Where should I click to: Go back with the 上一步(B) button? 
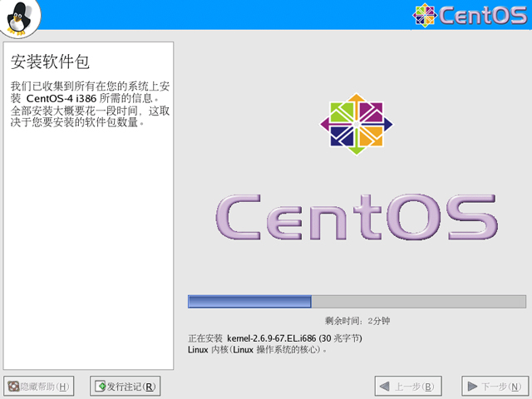(x=406, y=387)
